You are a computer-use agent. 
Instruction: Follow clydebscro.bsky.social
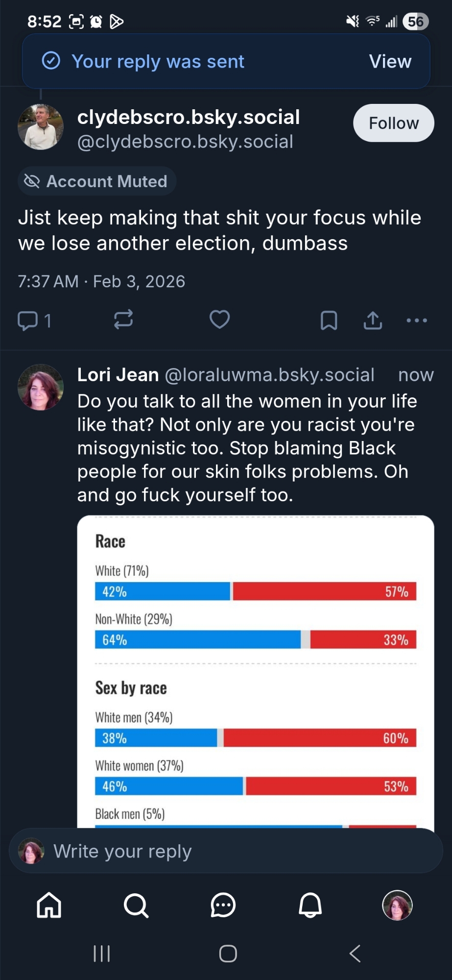[393, 123]
